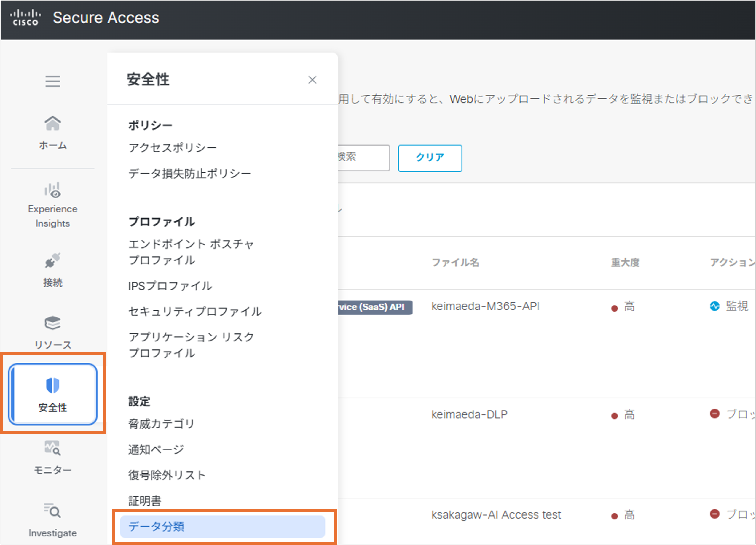Click red severity dot on ksakagaw-AI Access test row
Viewport: 756px width, 545px height.
point(614,516)
